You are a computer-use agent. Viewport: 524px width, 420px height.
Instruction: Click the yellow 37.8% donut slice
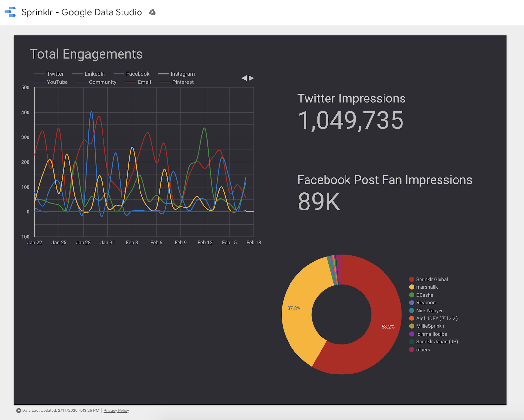[x=296, y=308]
